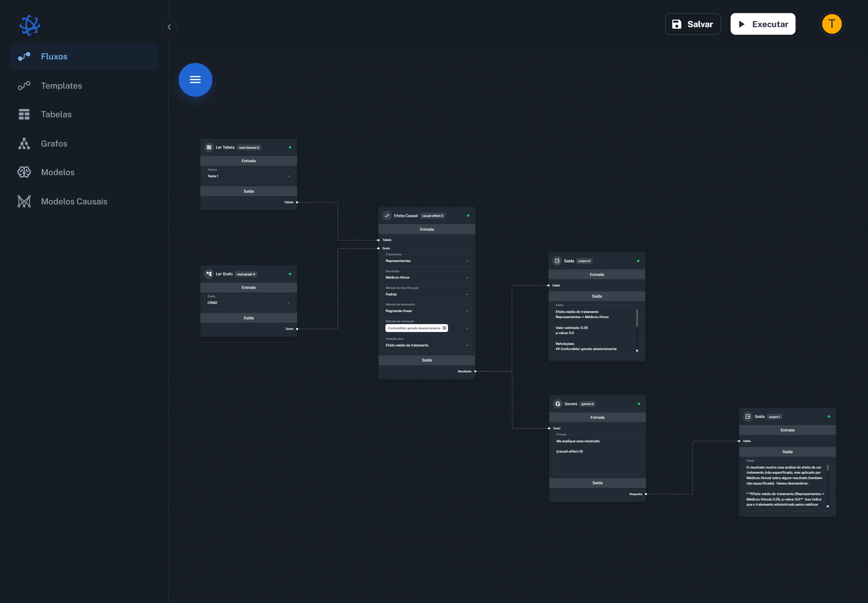868x603 pixels.
Task: Click the Ler Tabela output Tabela handle
Action: 297,203
